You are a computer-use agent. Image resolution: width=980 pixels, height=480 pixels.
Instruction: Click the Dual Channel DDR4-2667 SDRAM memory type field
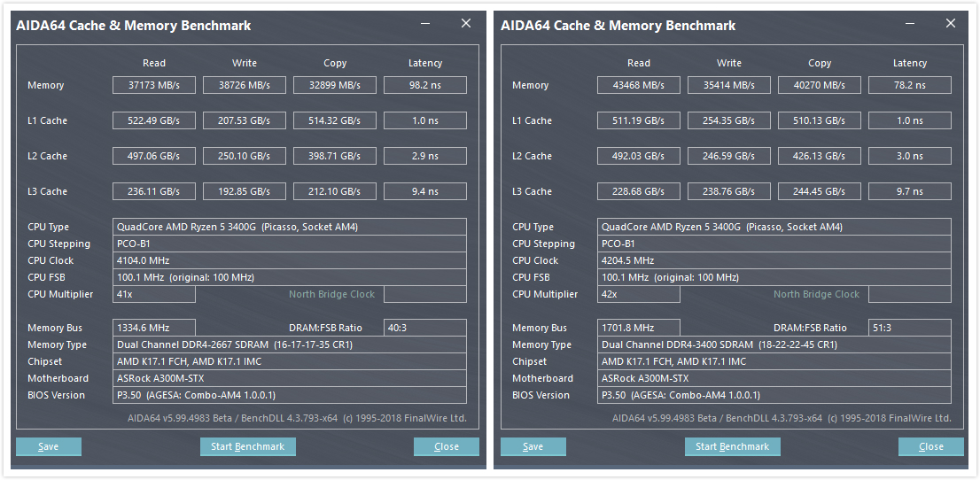tap(289, 345)
